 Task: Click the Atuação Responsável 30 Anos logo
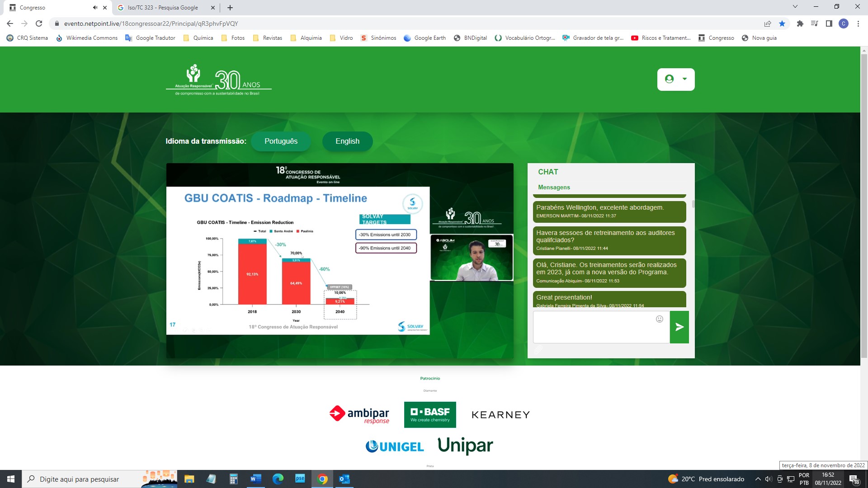pos(219,80)
